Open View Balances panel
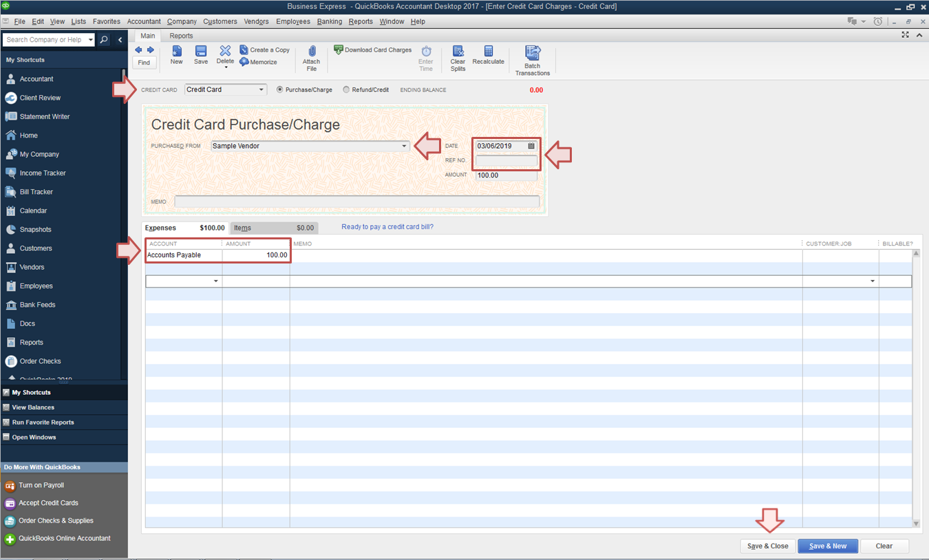This screenshot has height=560, width=929. pos(64,407)
